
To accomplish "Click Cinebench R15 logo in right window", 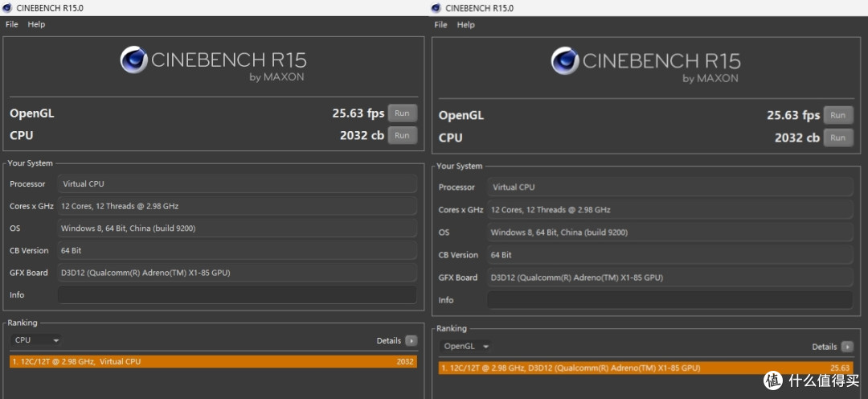I will 645,65.
